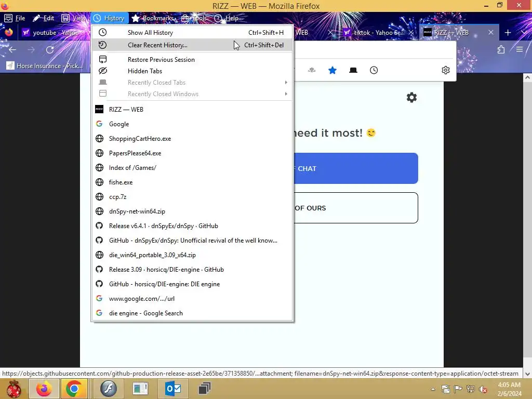Click the blue CHAT button
This screenshot has width=532, height=399.
pyautogui.click(x=355, y=168)
